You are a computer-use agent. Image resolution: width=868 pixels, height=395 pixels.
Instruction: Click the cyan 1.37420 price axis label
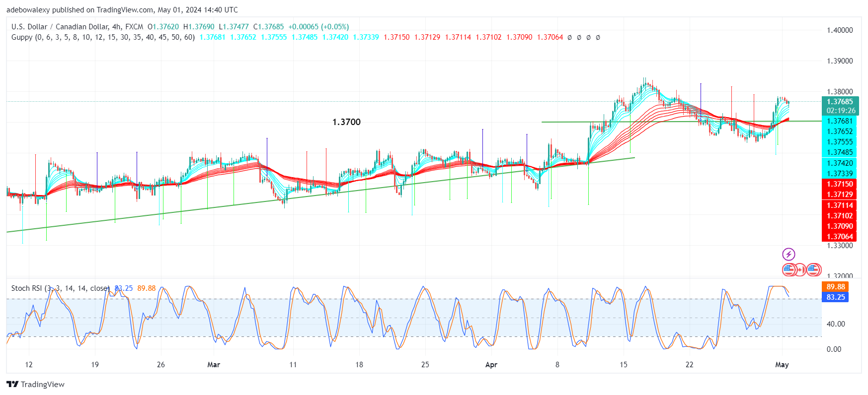(840, 163)
